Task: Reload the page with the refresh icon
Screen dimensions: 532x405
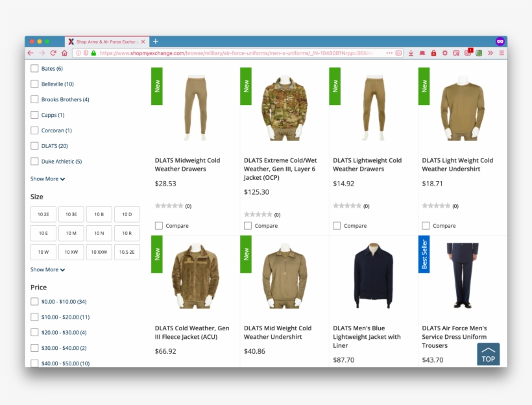Action: (53, 53)
